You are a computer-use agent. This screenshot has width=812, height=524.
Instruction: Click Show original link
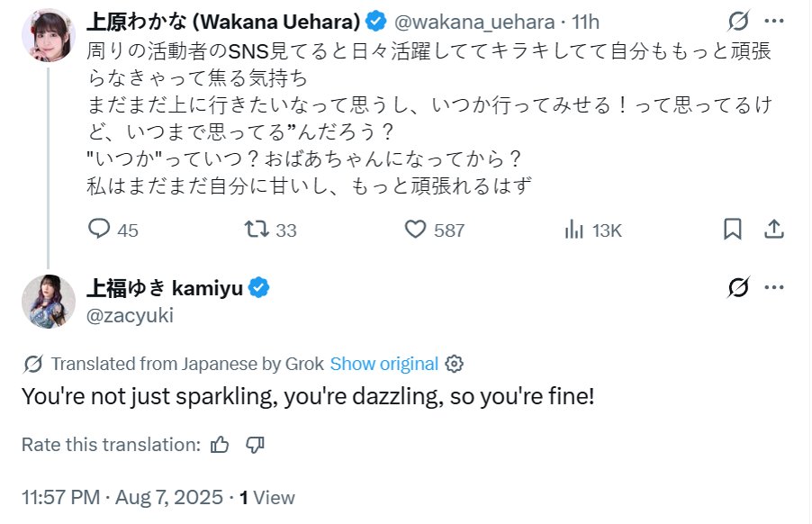click(384, 364)
